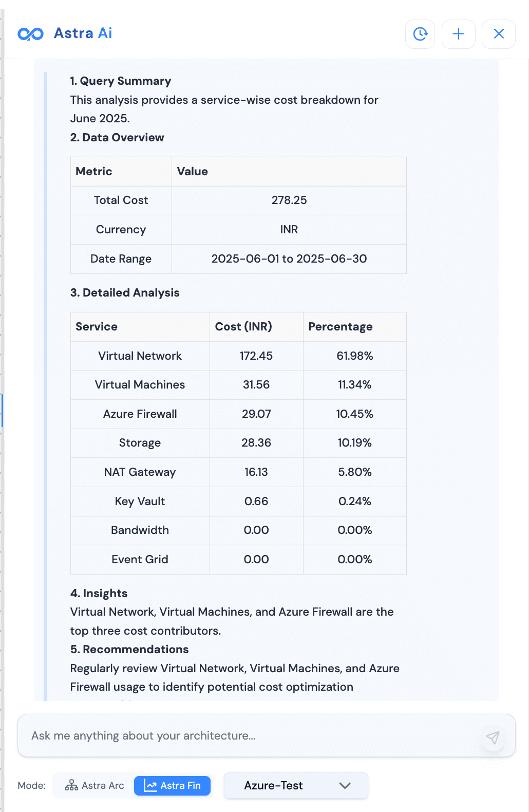The image size is (529, 812).
Task: Click the close X icon in the header
Action: 498,34
